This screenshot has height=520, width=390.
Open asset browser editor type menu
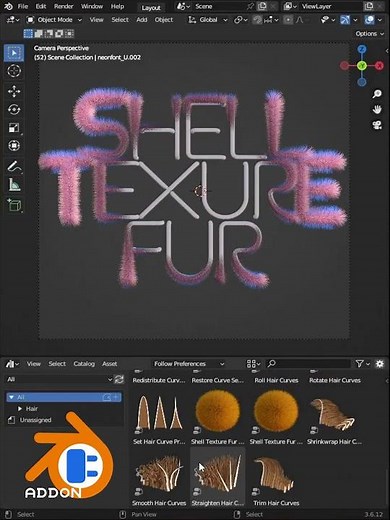(x=12, y=364)
